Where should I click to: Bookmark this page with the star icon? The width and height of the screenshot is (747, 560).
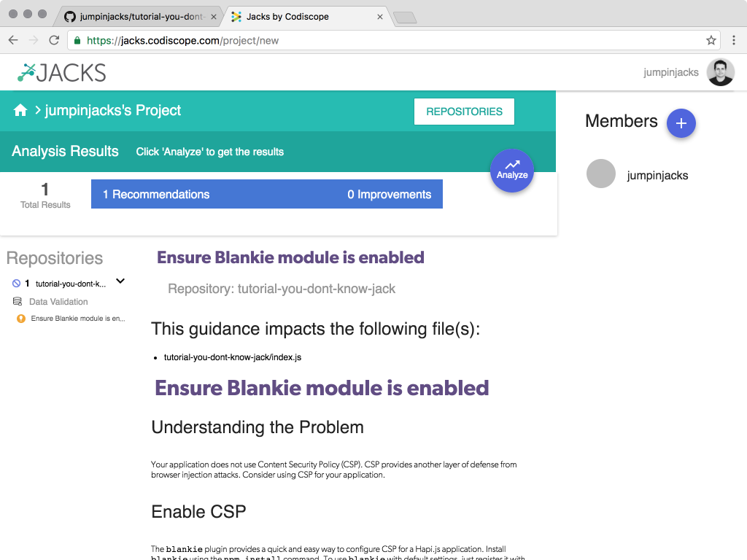point(711,41)
